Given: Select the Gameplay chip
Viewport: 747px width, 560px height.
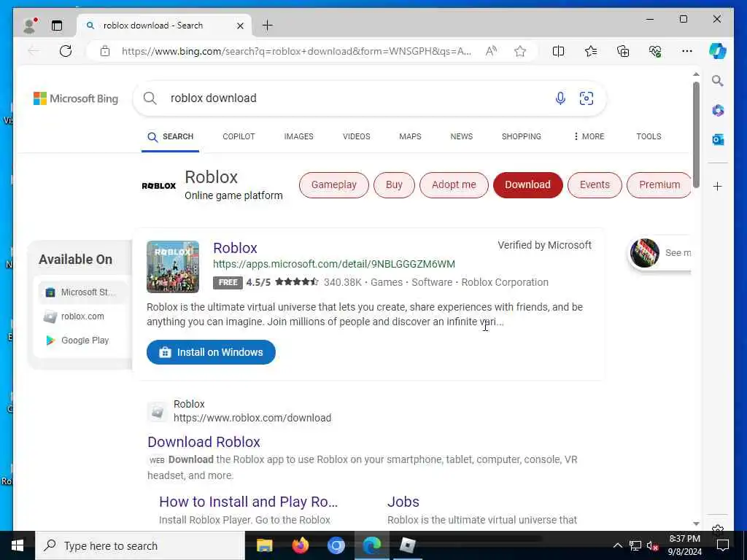Looking at the screenshot, I should point(334,184).
